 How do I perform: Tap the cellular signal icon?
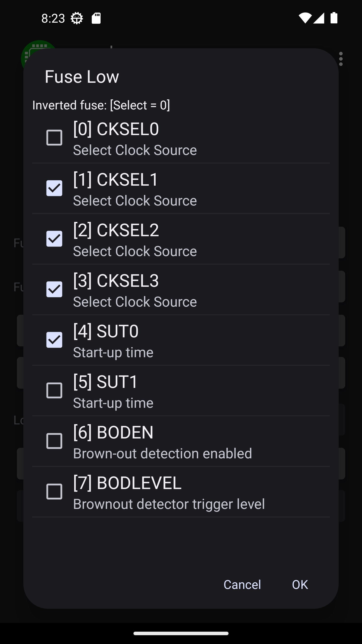pos(319,18)
